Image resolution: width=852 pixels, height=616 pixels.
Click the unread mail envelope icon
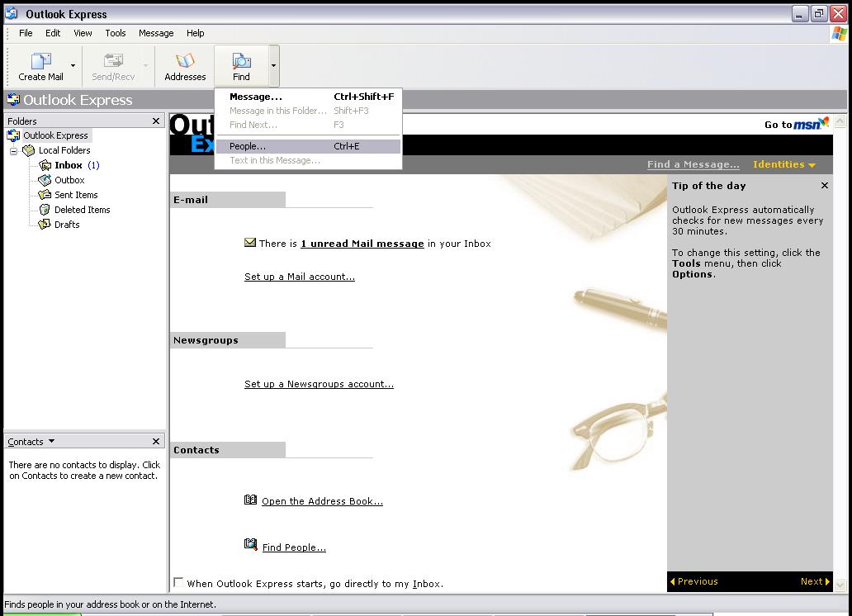pyautogui.click(x=250, y=243)
